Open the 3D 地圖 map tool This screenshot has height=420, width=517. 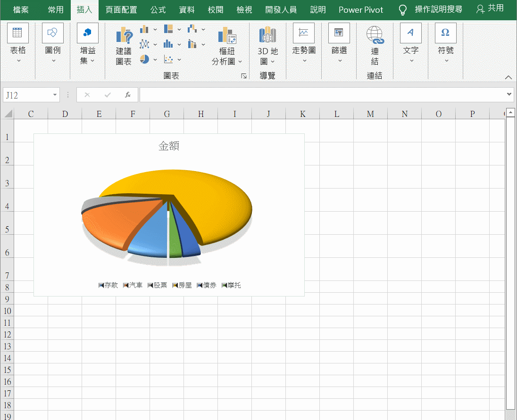point(268,45)
